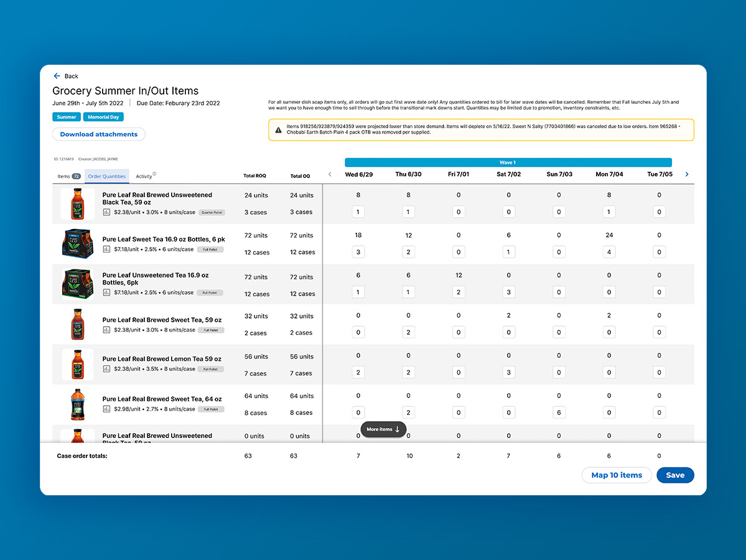746x560 pixels.
Task: Click Map 10 items button
Action: (617, 475)
